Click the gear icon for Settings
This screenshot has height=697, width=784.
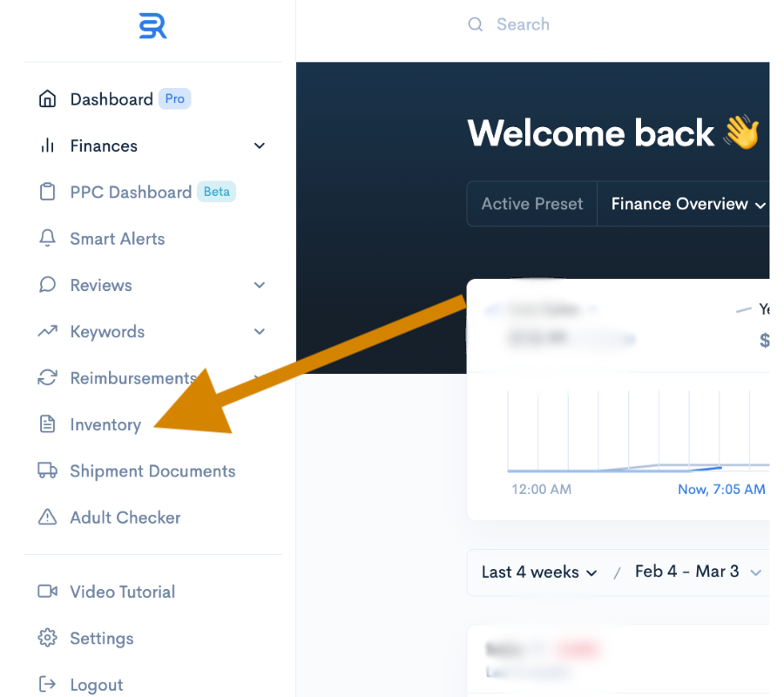tap(47, 639)
